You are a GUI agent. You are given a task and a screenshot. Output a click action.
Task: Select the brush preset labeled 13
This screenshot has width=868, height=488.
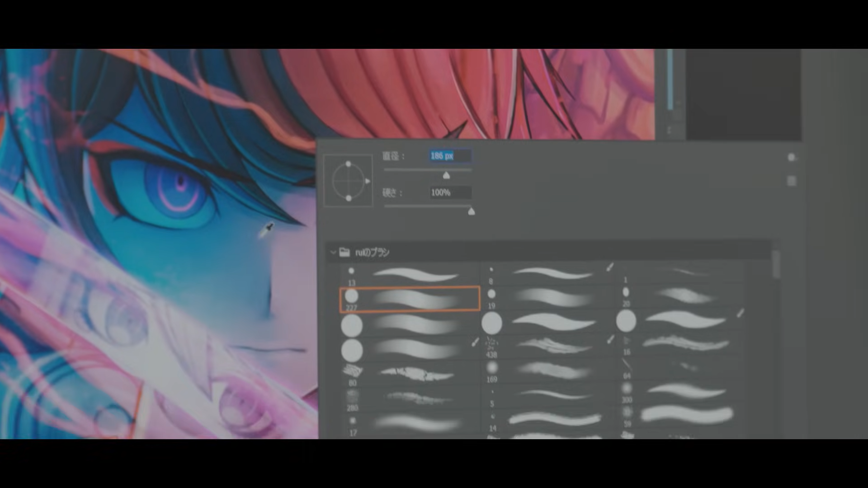click(x=410, y=275)
